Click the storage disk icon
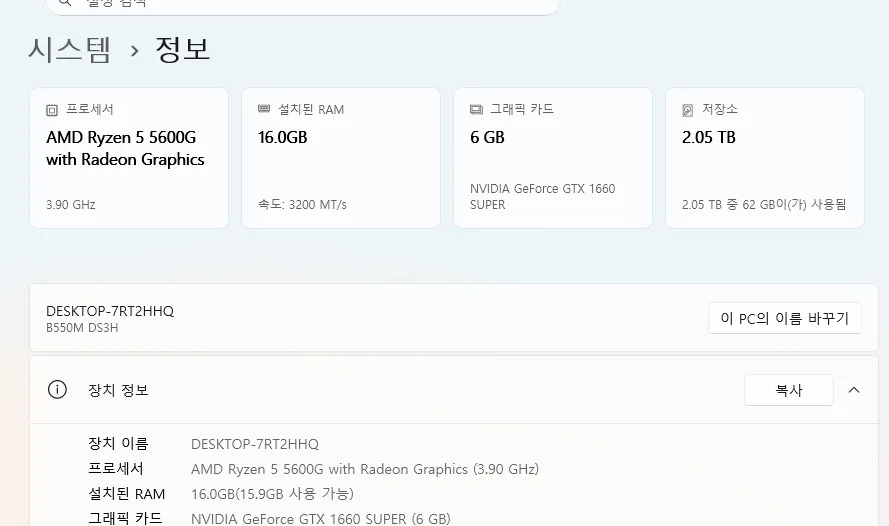Image resolution: width=889 pixels, height=526 pixels. tap(688, 110)
